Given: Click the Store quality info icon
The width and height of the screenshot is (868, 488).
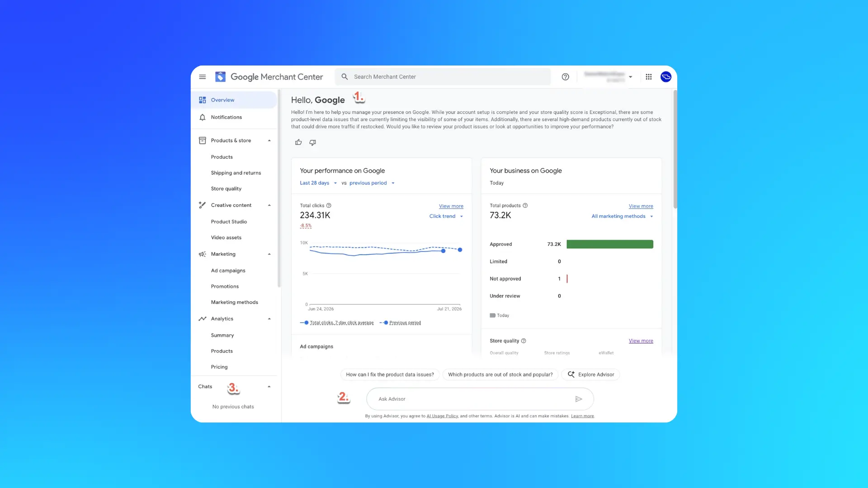Looking at the screenshot, I should (x=524, y=341).
